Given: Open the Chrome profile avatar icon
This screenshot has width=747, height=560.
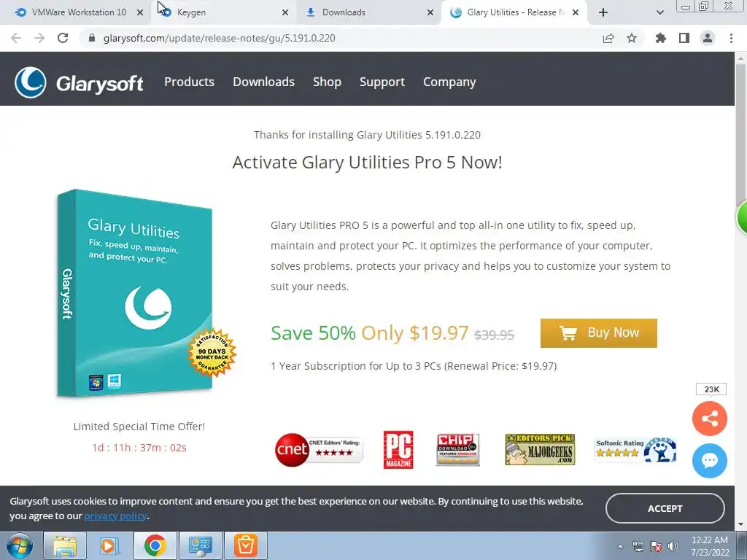Looking at the screenshot, I should tap(708, 38).
